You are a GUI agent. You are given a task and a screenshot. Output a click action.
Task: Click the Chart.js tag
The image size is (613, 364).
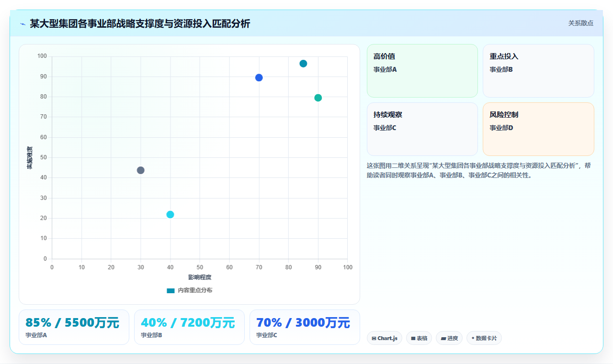(x=385, y=338)
